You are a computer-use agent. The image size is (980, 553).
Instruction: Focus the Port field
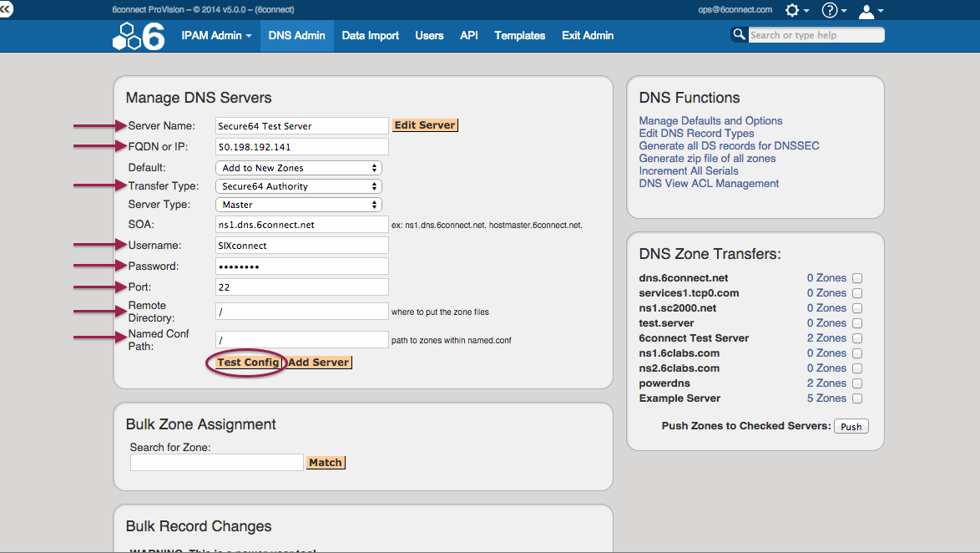pos(302,287)
